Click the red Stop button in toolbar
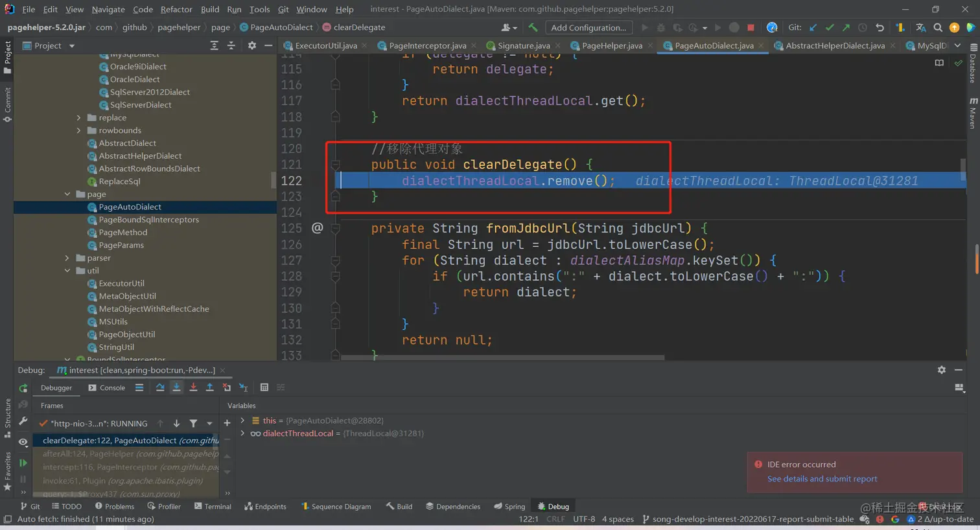980x530 pixels. [x=751, y=27]
